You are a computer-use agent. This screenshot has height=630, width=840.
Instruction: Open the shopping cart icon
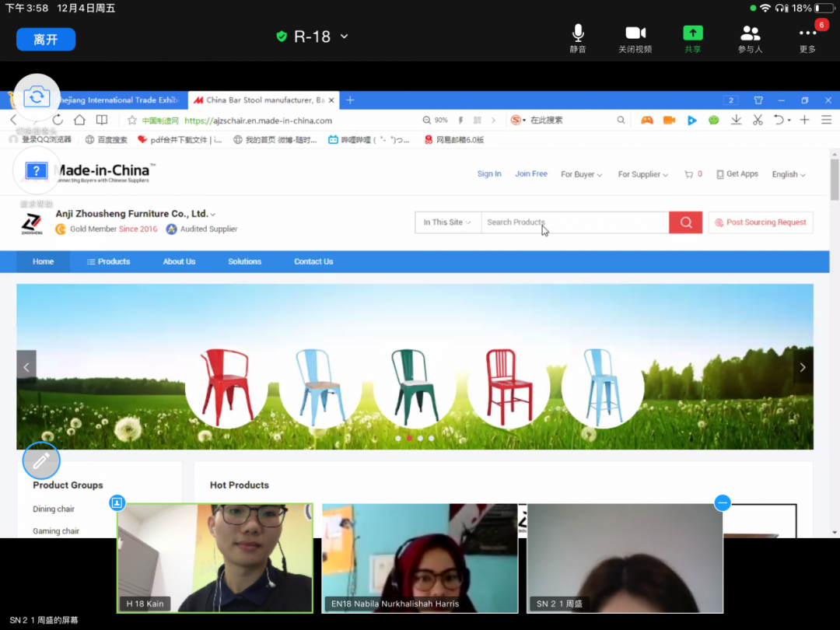point(688,174)
